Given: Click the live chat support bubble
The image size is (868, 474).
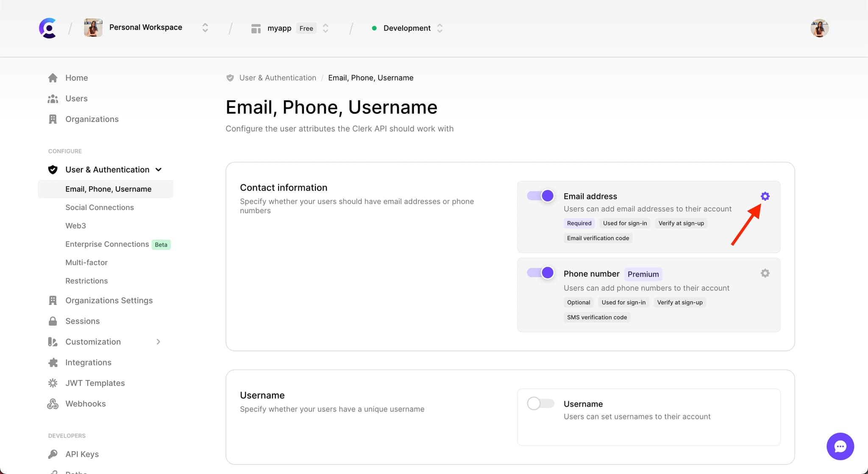Looking at the screenshot, I should pyautogui.click(x=840, y=446).
